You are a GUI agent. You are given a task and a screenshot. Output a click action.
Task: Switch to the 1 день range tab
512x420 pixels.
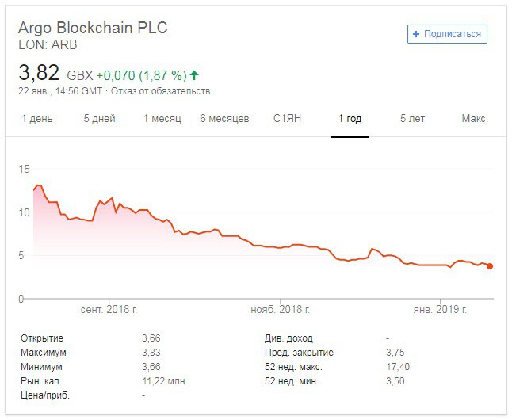(36, 119)
